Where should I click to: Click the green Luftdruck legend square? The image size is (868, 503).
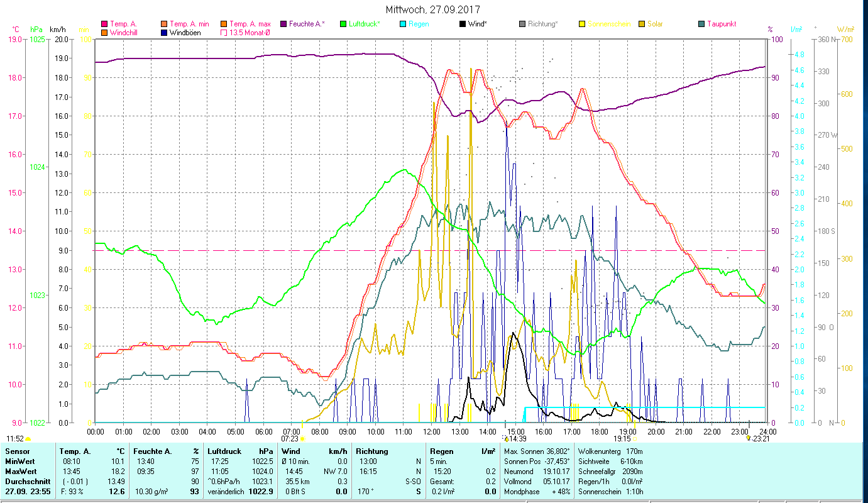[x=343, y=24]
